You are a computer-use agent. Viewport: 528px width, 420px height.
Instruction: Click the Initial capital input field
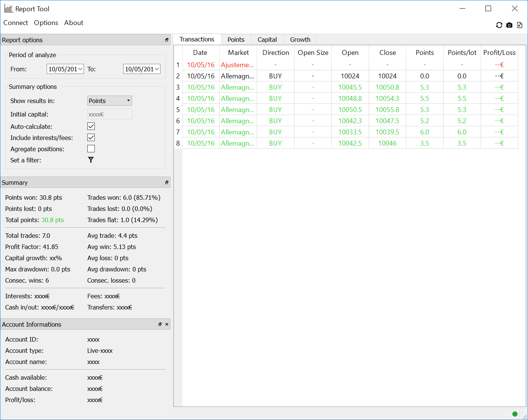point(109,114)
